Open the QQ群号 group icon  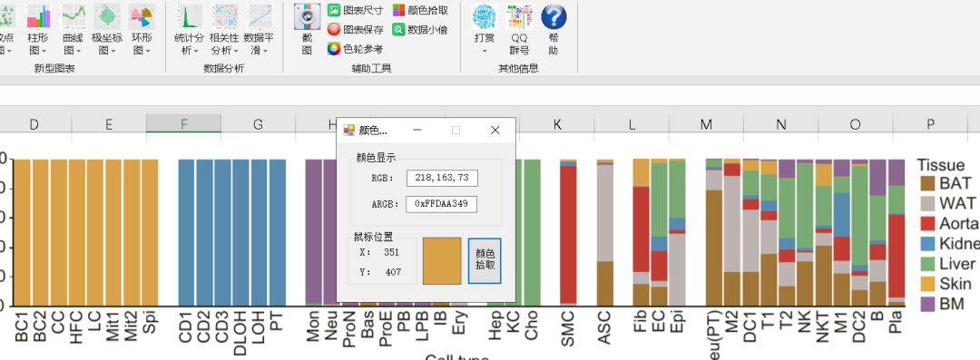pyautogui.click(x=519, y=17)
